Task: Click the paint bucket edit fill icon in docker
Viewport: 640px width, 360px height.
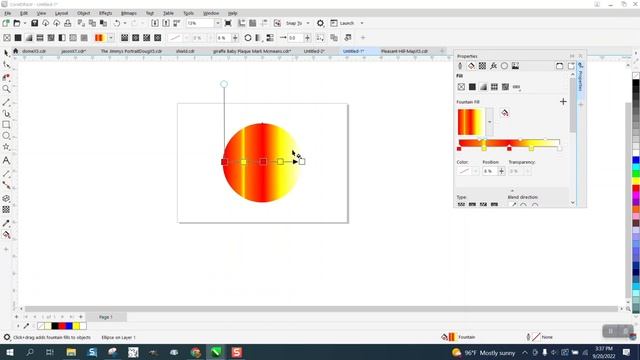Action: pyautogui.click(x=505, y=113)
